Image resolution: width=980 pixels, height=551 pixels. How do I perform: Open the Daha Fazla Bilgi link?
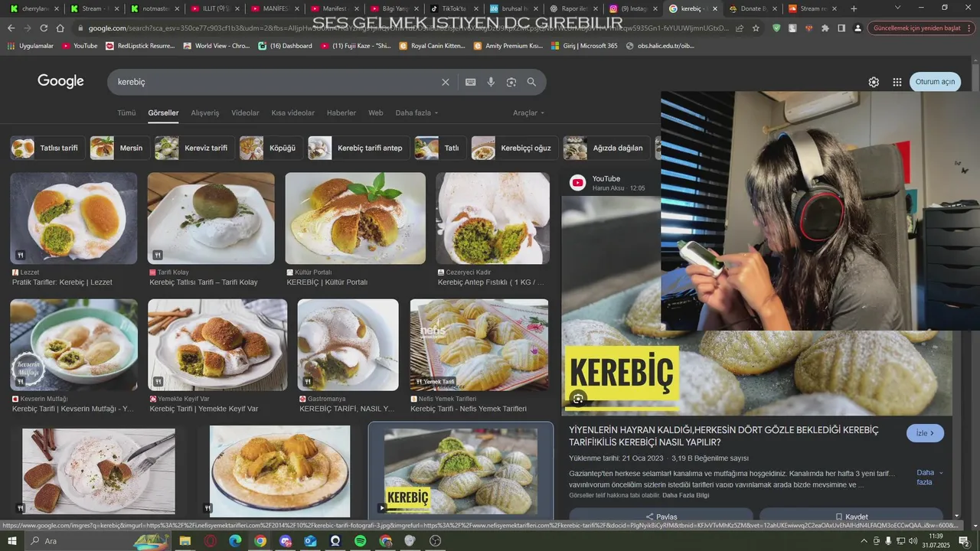click(x=685, y=495)
